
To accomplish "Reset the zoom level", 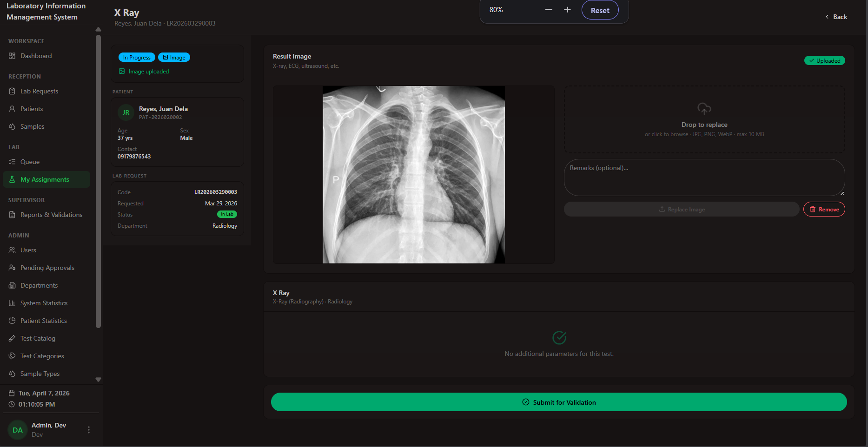I will pos(600,10).
